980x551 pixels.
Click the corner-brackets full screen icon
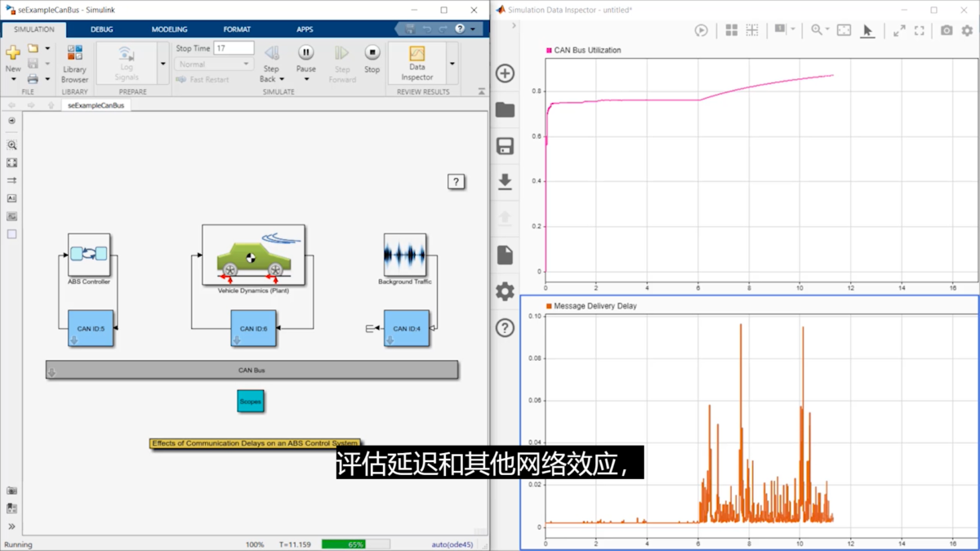(920, 30)
